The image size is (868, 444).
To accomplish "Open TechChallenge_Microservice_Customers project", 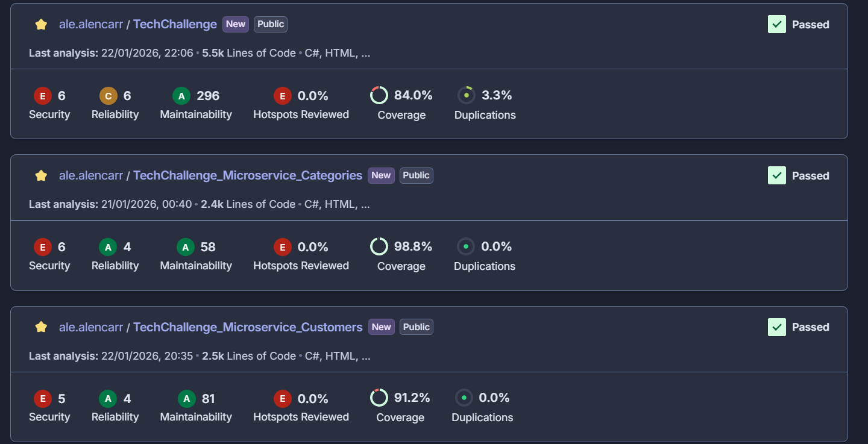I will point(248,327).
